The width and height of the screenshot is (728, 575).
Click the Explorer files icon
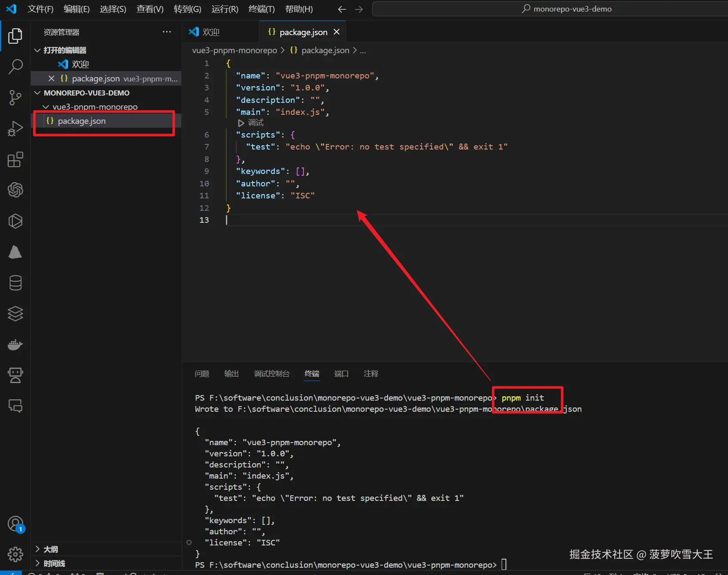[15, 36]
